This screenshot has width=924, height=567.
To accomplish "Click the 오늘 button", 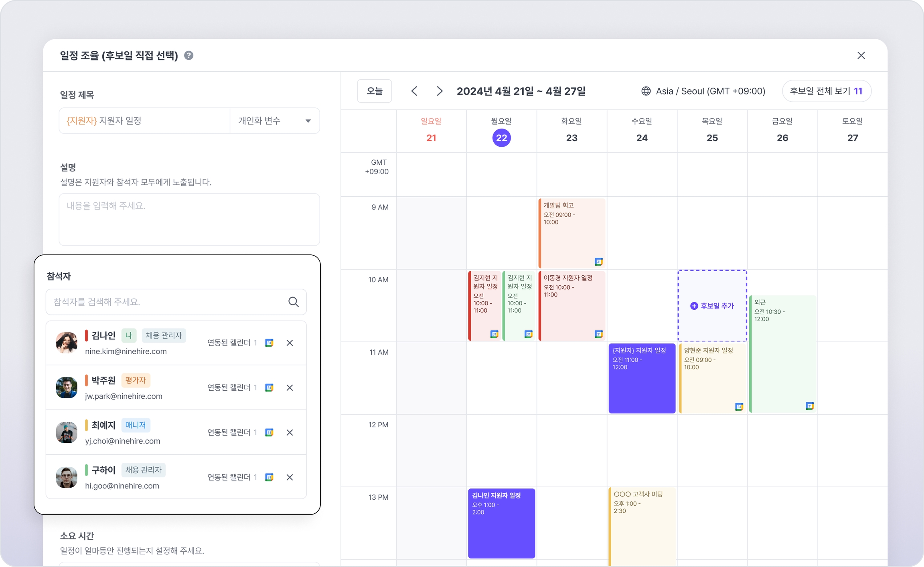I will click(x=374, y=91).
